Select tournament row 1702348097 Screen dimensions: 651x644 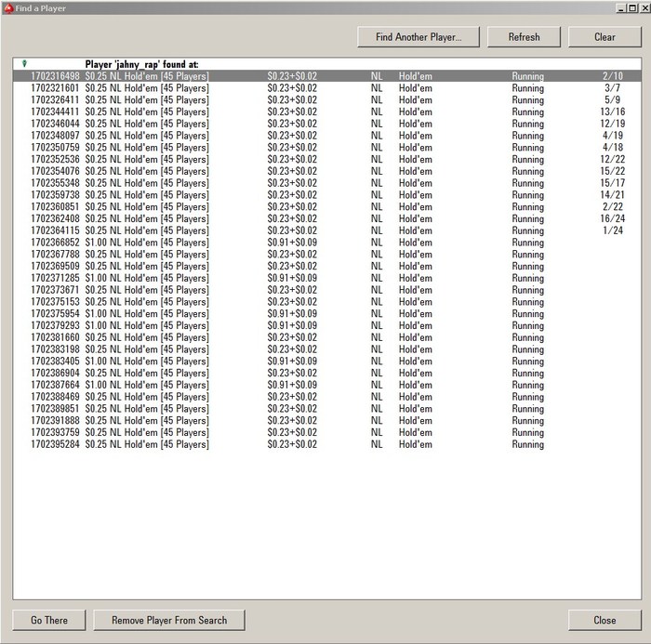click(x=327, y=136)
